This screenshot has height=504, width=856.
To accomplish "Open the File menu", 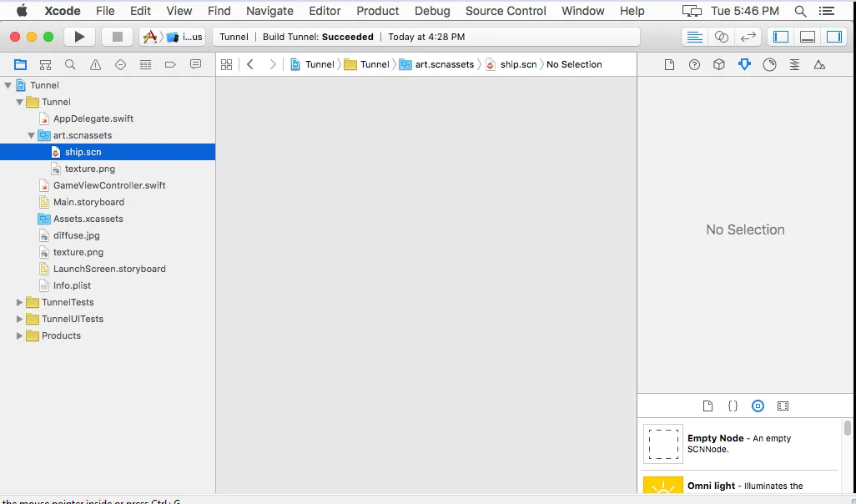I will (105, 11).
